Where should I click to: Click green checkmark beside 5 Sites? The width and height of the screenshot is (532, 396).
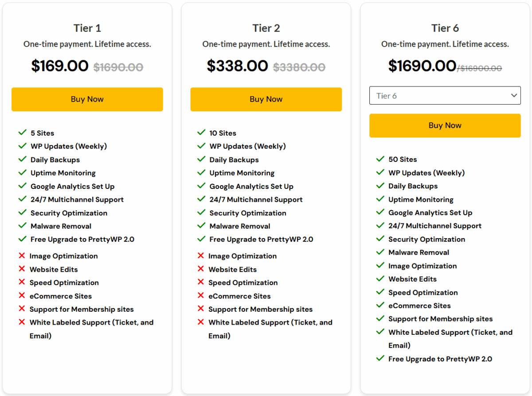click(23, 133)
